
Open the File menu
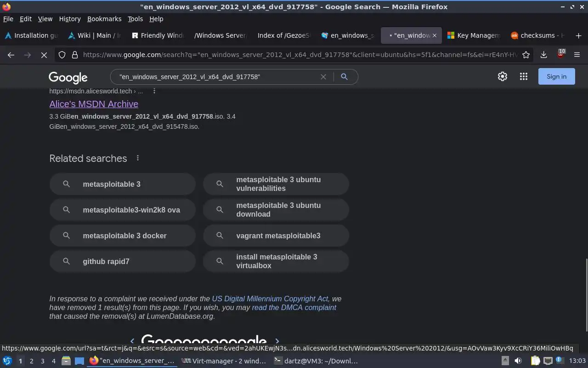(x=8, y=19)
